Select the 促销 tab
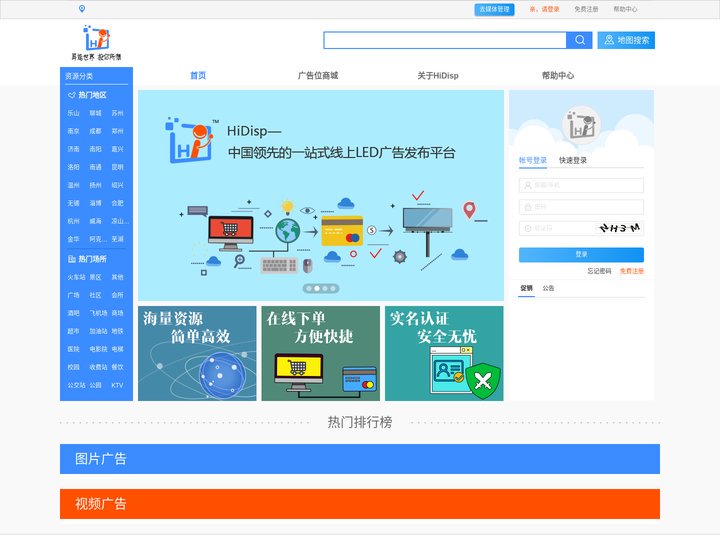 [526, 288]
